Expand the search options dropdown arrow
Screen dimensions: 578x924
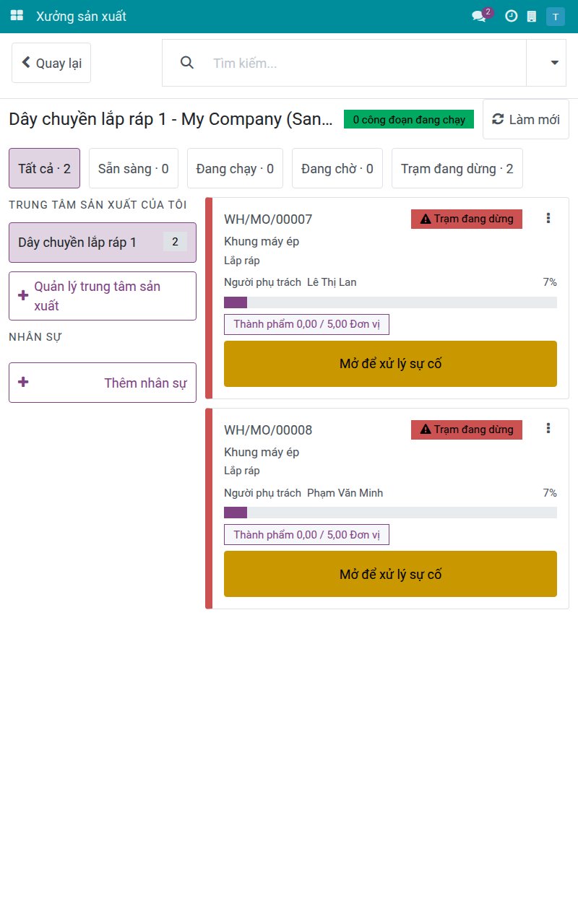point(555,63)
